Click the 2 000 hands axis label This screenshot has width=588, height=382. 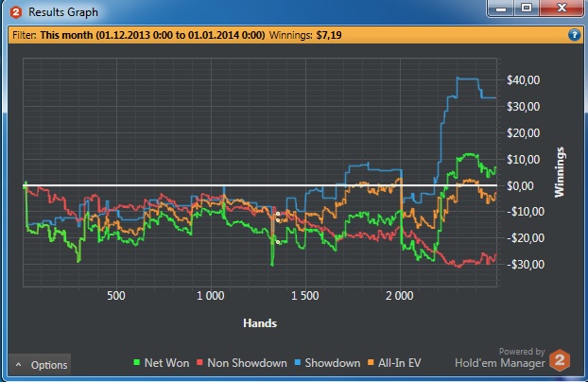coord(400,296)
